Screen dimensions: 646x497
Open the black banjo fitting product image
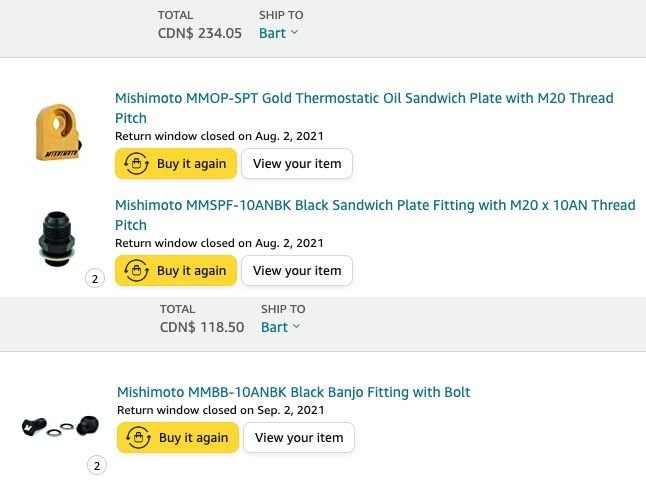coord(60,426)
